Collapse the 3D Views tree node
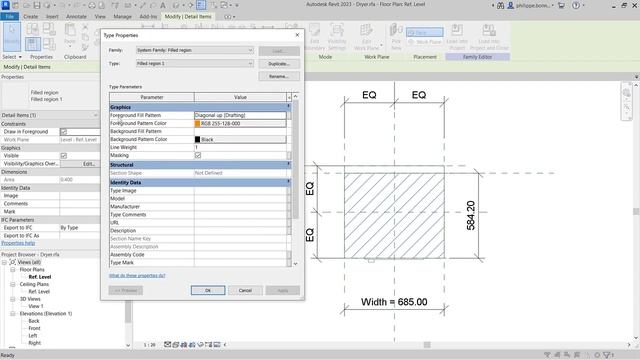The width and height of the screenshot is (640, 360). [13, 299]
